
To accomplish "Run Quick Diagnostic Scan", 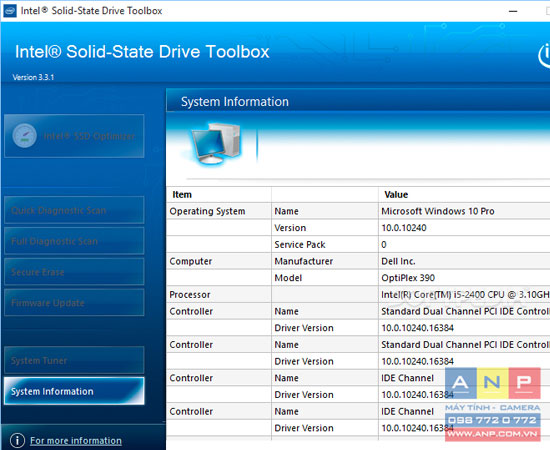I will pos(74,210).
